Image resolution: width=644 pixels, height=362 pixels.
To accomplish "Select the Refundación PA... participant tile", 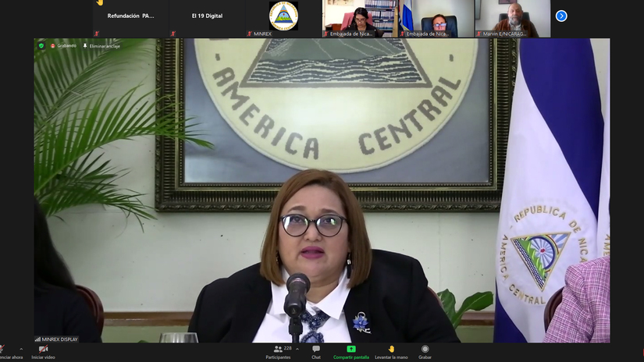I will pos(130,19).
